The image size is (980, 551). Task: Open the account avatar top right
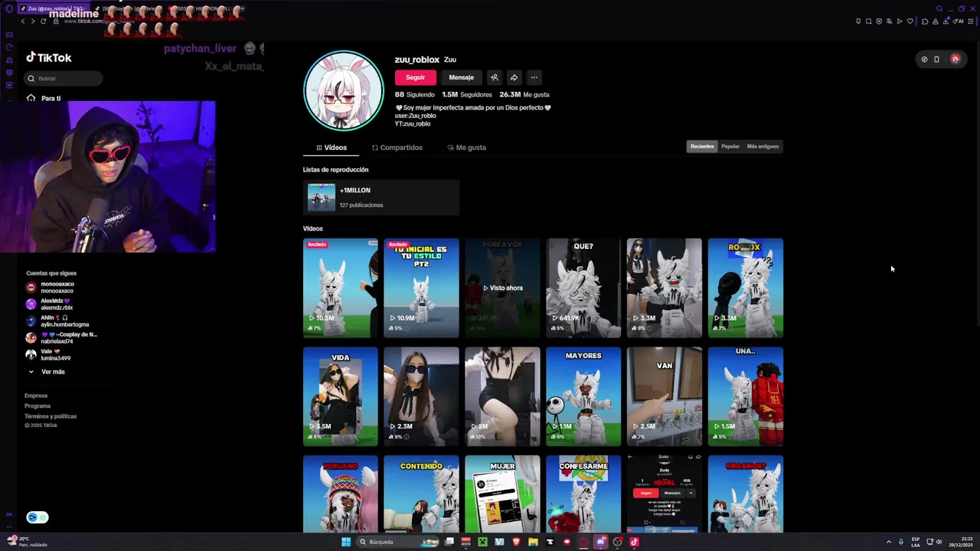[x=955, y=59]
